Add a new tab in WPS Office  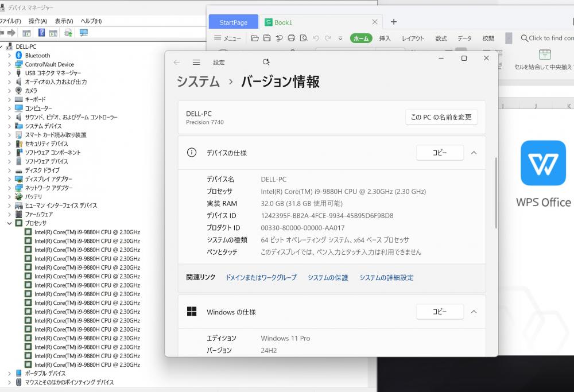click(394, 22)
